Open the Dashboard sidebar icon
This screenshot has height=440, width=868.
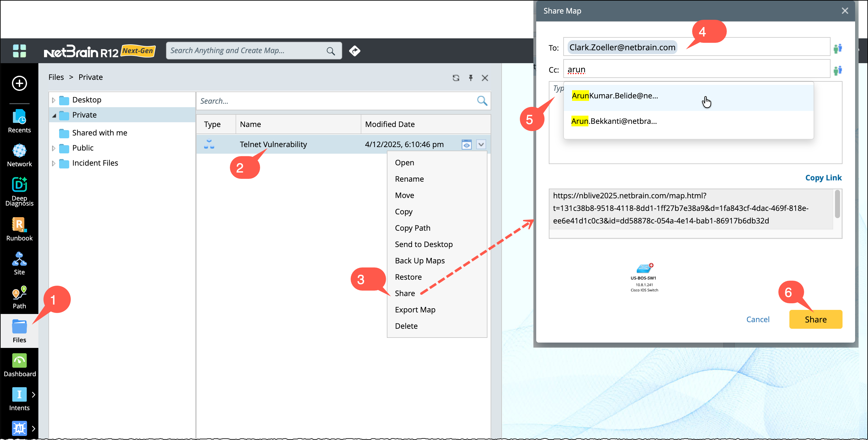tap(19, 361)
